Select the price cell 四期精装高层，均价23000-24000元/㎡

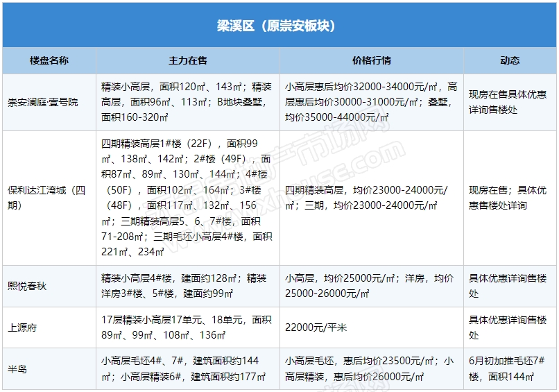click(372, 198)
